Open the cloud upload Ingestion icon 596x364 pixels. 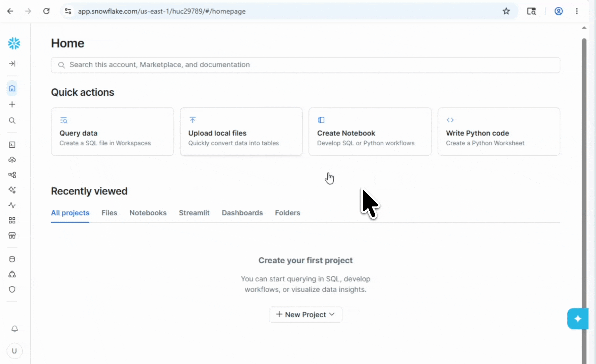(x=12, y=160)
